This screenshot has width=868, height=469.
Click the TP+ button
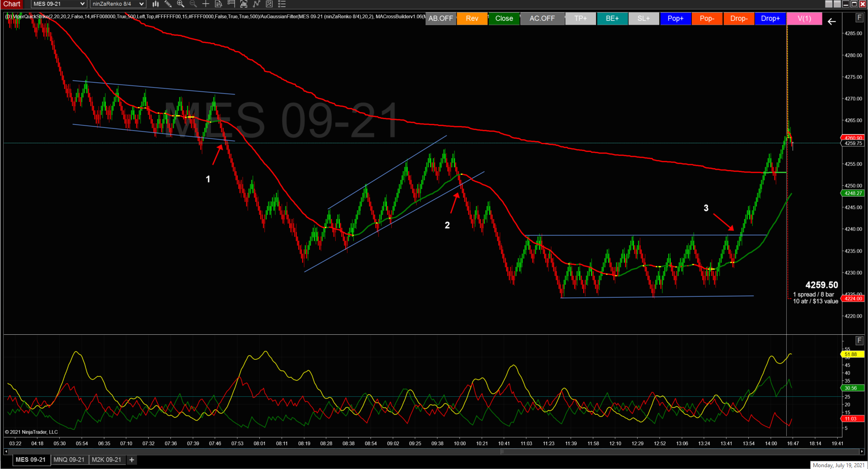(x=581, y=19)
